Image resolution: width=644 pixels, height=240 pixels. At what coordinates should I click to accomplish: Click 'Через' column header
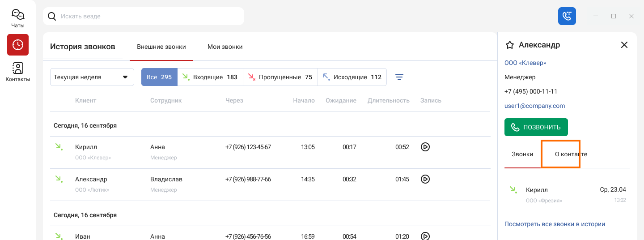coord(234,100)
